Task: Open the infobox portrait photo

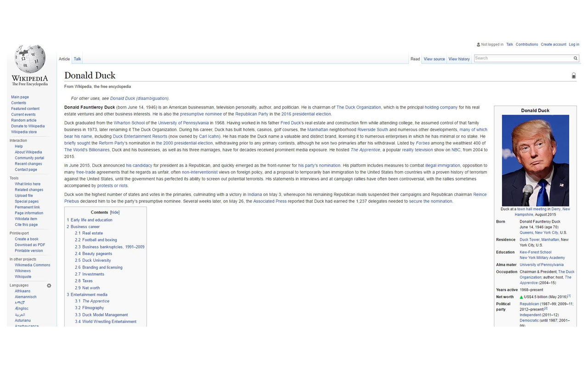Action: tap(535, 160)
